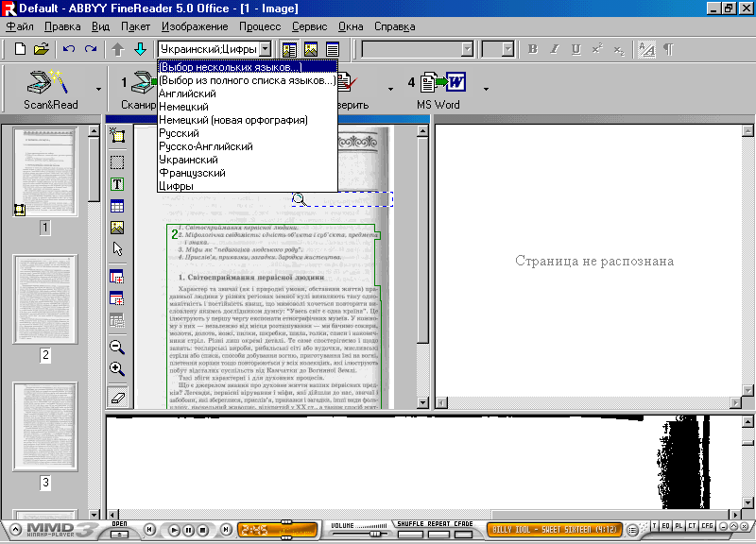Click the add vertical table separator tool
This screenshot has height=544, width=756.
pos(117,277)
